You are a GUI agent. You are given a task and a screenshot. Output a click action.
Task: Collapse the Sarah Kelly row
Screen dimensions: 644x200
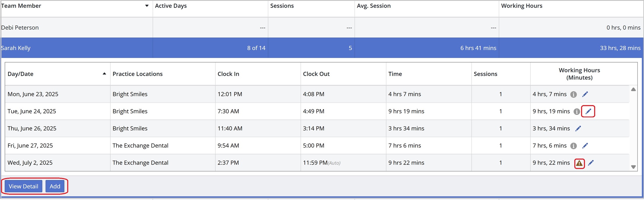322,48
